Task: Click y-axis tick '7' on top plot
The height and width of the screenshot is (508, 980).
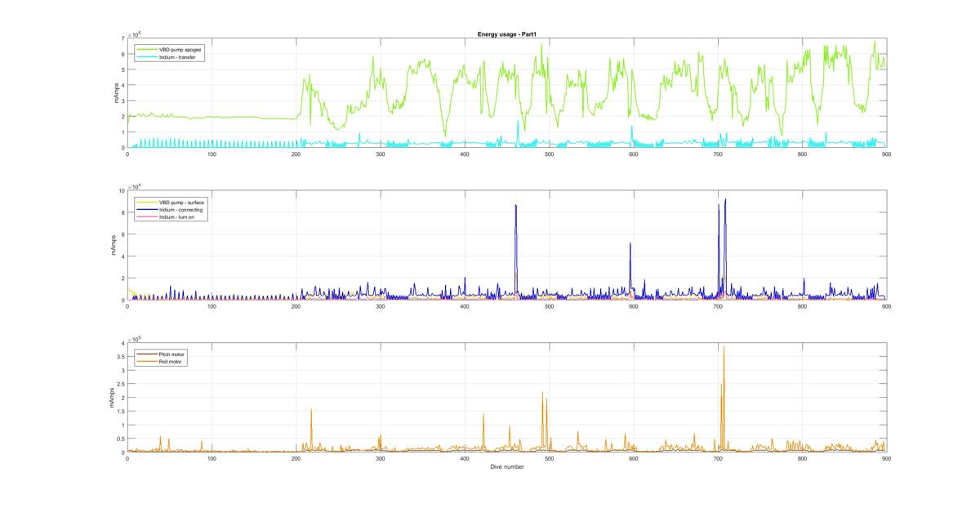Action: [x=122, y=38]
